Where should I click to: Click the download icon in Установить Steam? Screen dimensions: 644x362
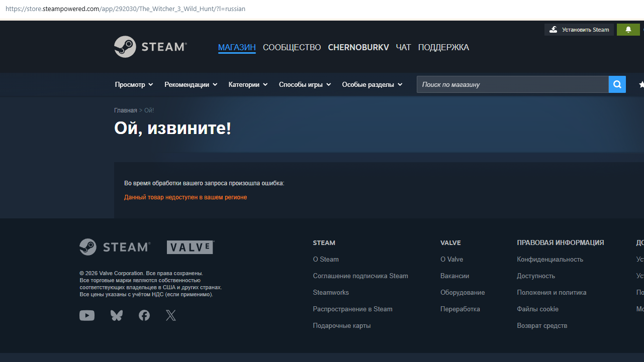point(554,30)
